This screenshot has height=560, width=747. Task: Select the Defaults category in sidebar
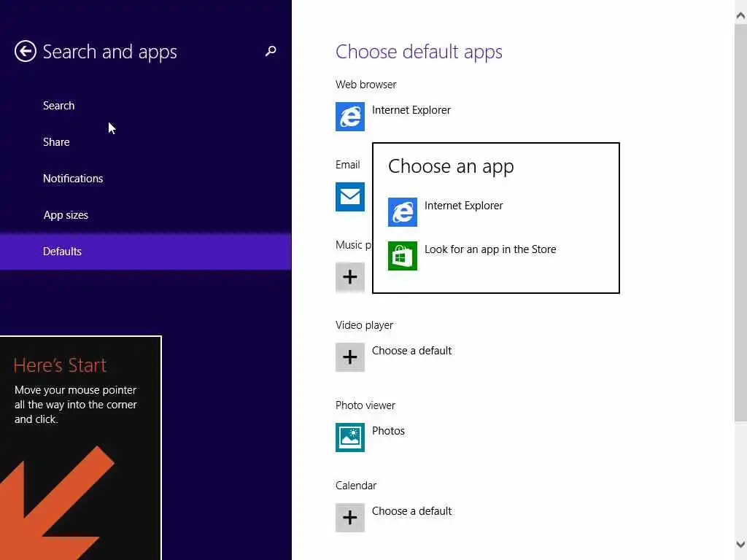146,252
